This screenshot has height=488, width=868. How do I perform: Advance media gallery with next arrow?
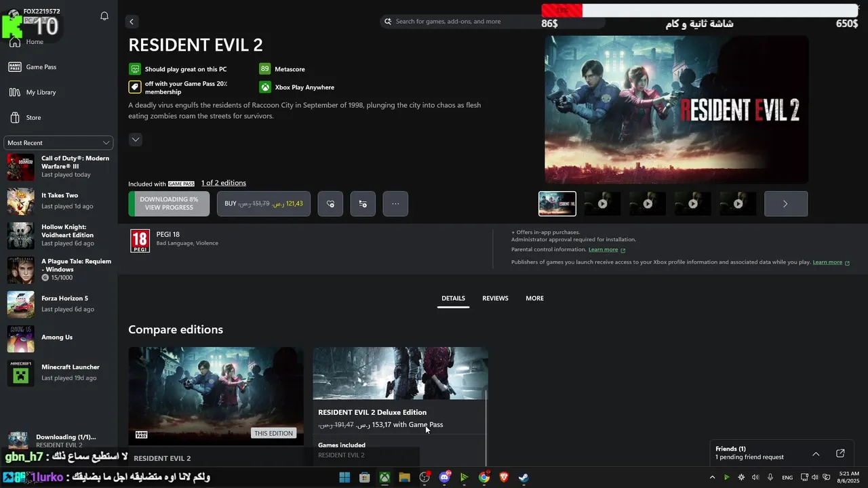(x=785, y=203)
